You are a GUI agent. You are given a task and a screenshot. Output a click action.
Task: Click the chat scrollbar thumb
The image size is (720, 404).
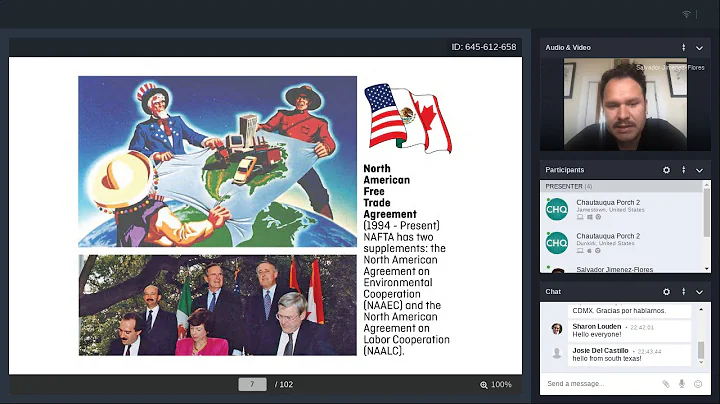point(701,350)
